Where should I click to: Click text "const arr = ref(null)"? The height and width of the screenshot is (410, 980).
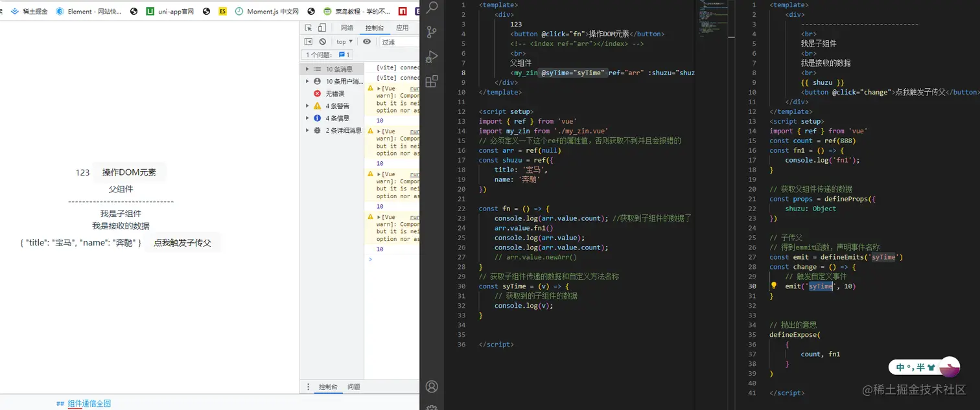(x=520, y=150)
